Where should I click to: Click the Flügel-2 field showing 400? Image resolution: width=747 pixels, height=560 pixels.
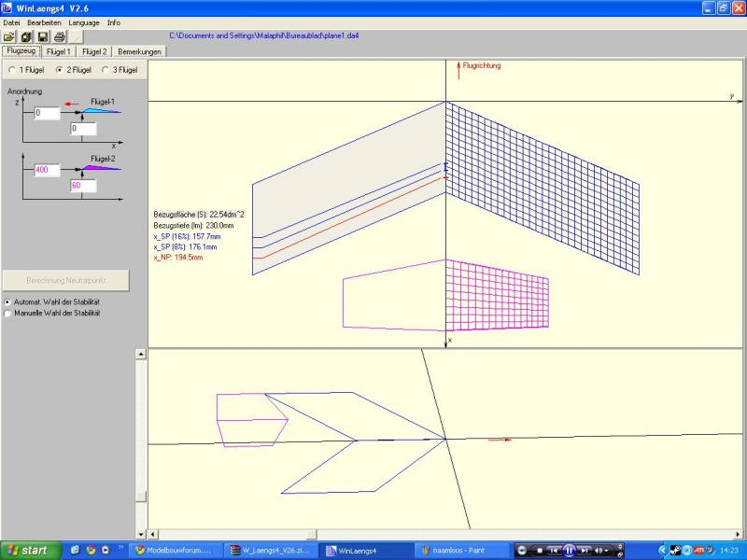pos(48,170)
